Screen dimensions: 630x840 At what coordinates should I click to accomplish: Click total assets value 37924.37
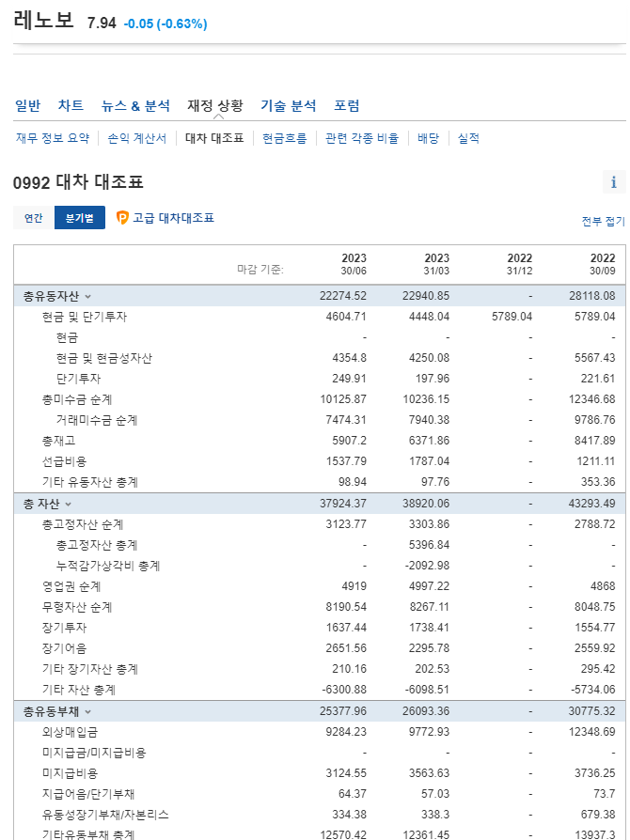pyautogui.click(x=343, y=504)
